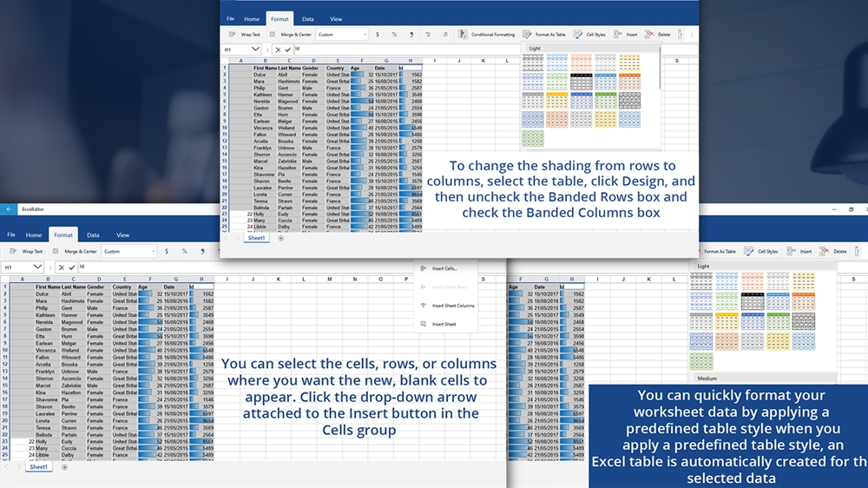Apply percent format in bottom-left window
Image resolution: width=868 pixels, height=488 pixels.
[184, 252]
